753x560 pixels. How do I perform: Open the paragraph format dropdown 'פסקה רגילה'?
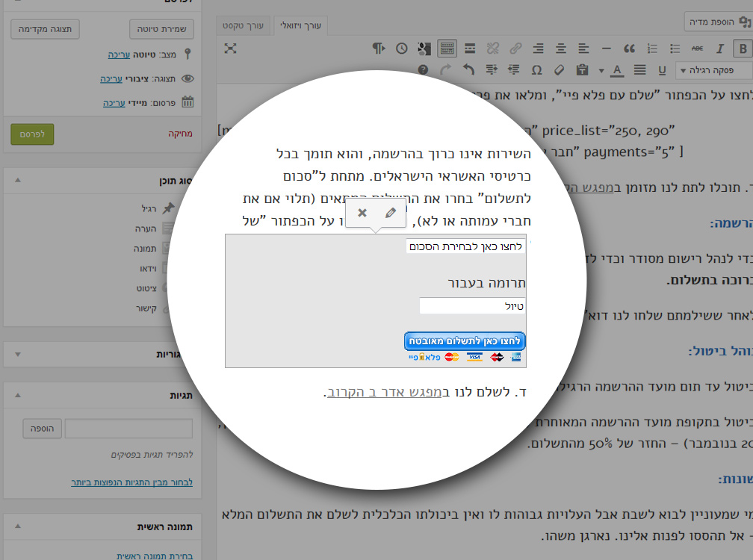[x=713, y=70]
